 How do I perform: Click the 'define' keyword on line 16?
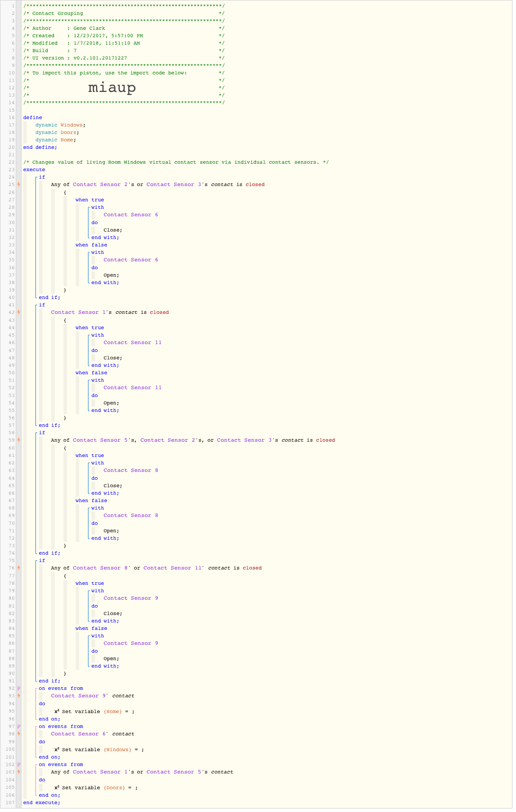[33, 118]
